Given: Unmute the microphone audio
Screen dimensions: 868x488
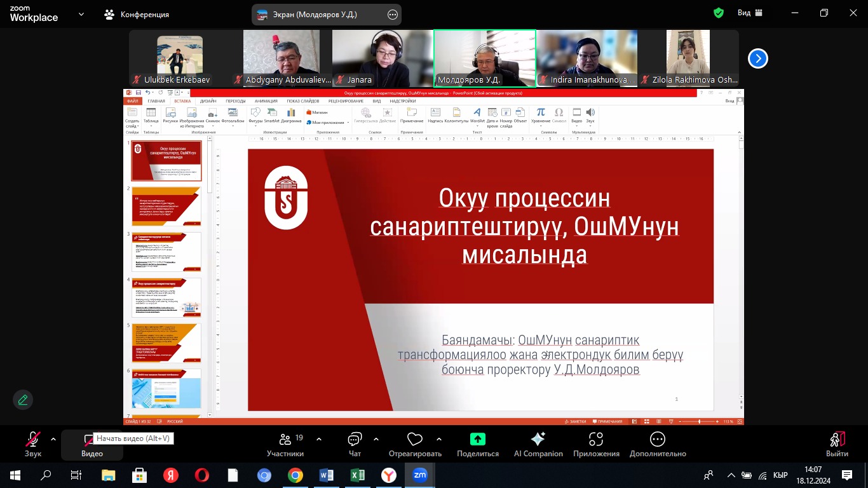Looking at the screenshot, I should tap(32, 440).
